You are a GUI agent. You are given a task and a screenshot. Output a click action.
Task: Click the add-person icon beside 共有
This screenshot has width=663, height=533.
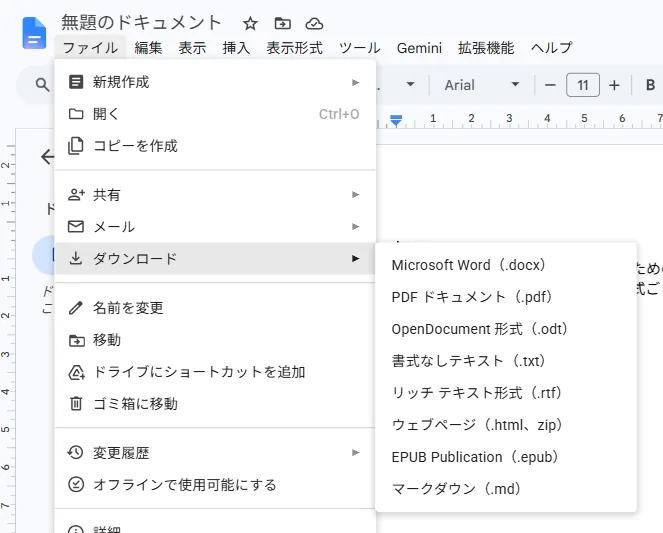click(x=76, y=195)
